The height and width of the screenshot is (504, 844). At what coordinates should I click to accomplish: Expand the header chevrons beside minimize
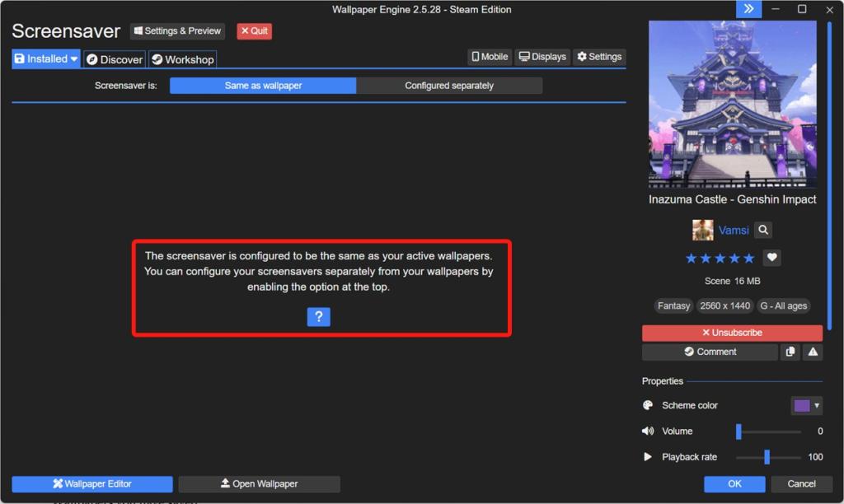748,9
